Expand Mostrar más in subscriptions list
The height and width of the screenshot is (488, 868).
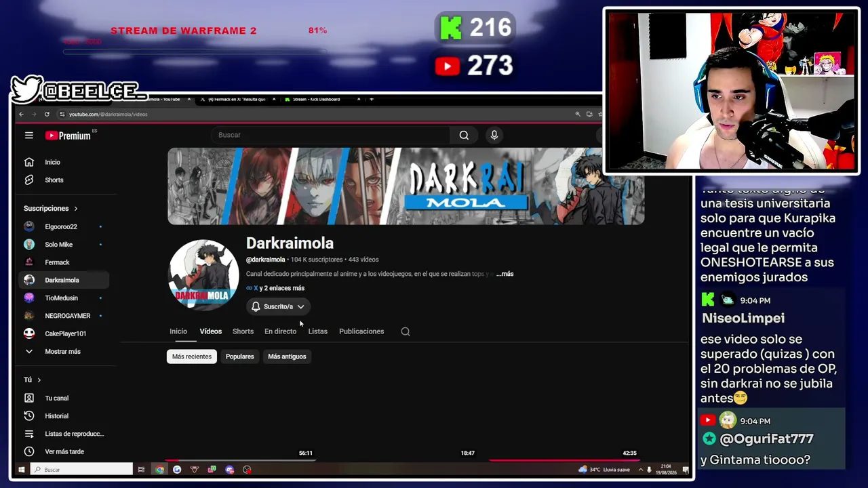click(63, 352)
